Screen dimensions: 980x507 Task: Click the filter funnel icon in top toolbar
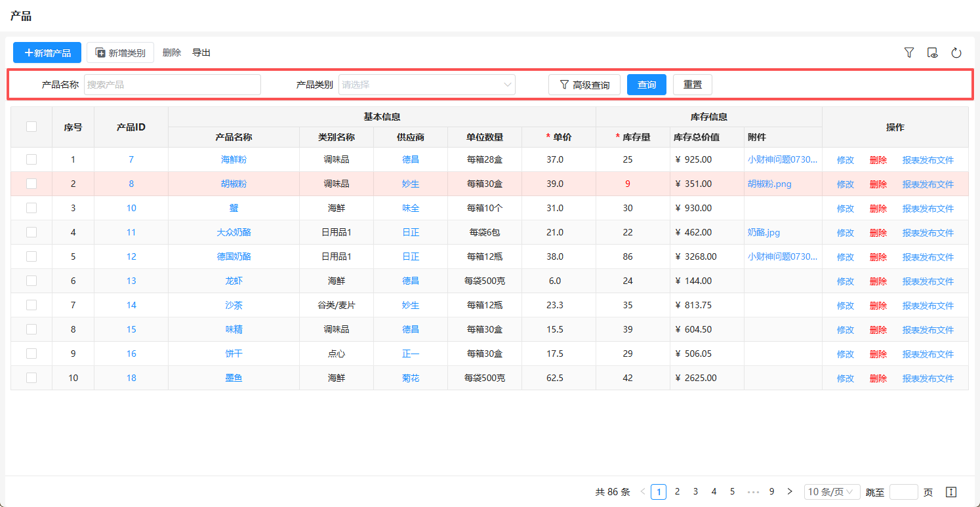(909, 52)
